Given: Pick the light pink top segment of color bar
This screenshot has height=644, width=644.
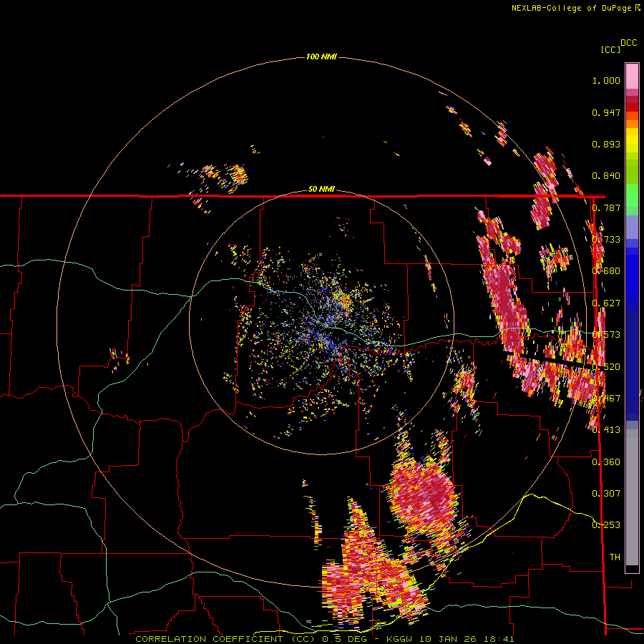Looking at the screenshot, I should pos(632,76).
